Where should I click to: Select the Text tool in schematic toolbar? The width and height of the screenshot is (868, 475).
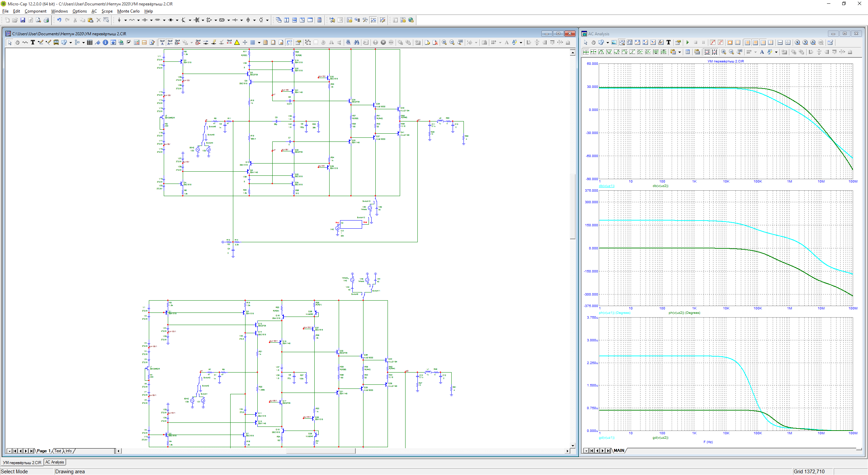pyautogui.click(x=33, y=42)
